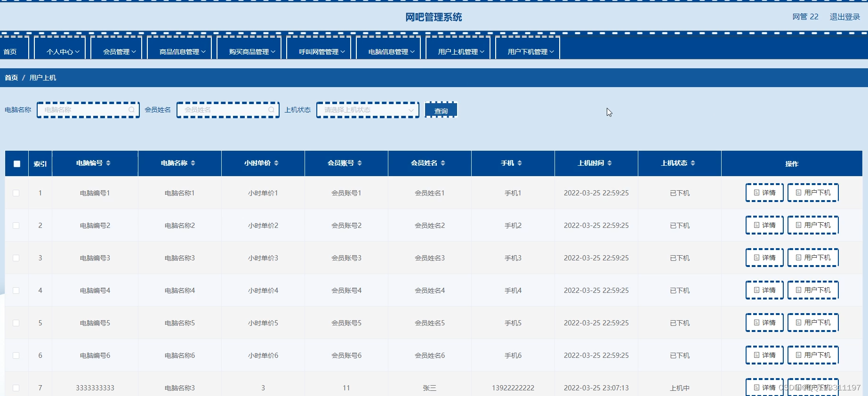Click 退出登录 to log out

point(844,17)
